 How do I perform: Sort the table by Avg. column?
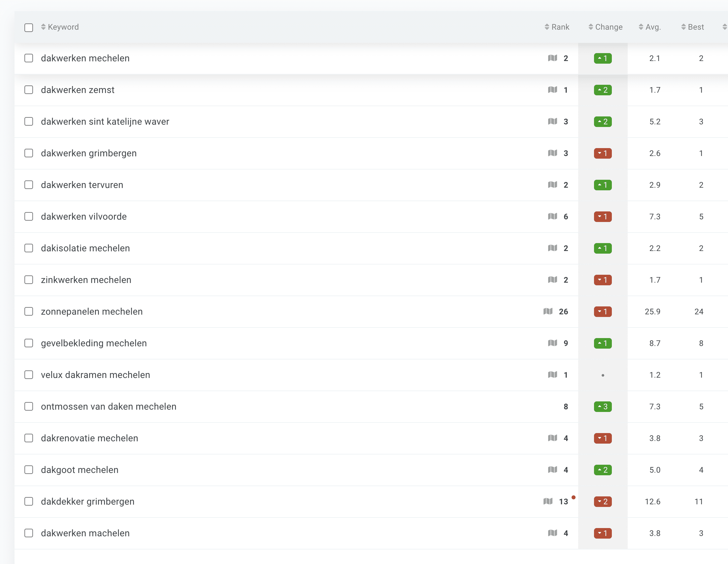[650, 27]
